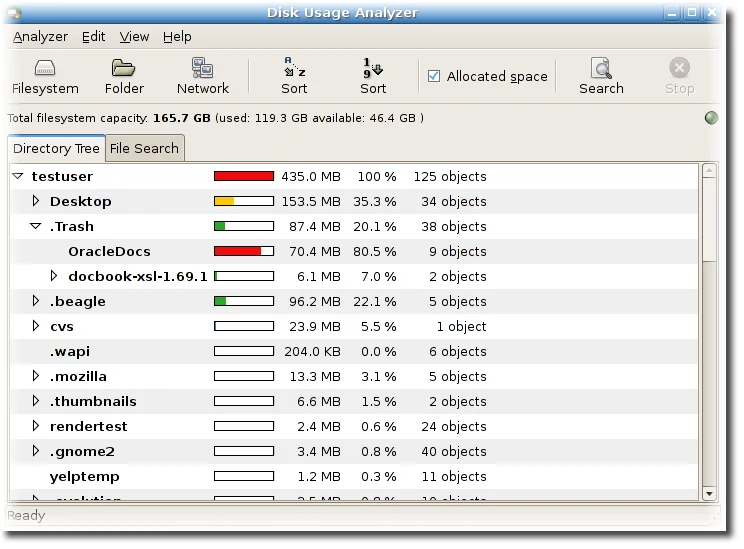The width and height of the screenshot is (744, 549).
Task: Click the Stop scan icon
Action: (679, 68)
